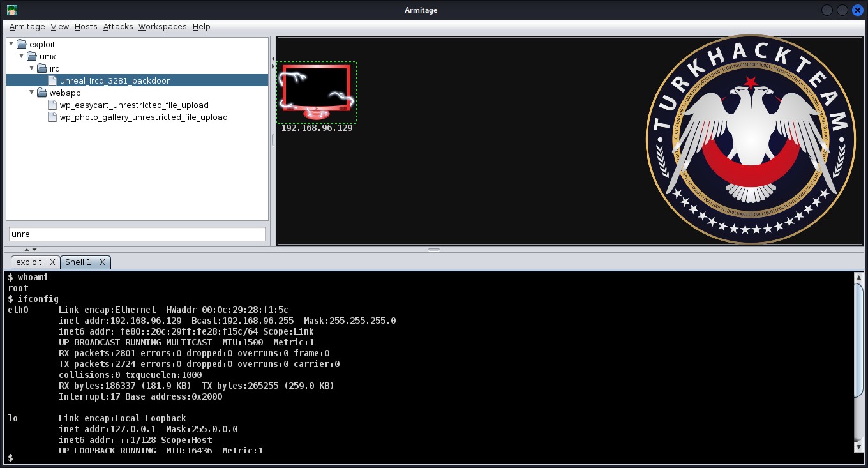Open the Help menu

point(202,27)
